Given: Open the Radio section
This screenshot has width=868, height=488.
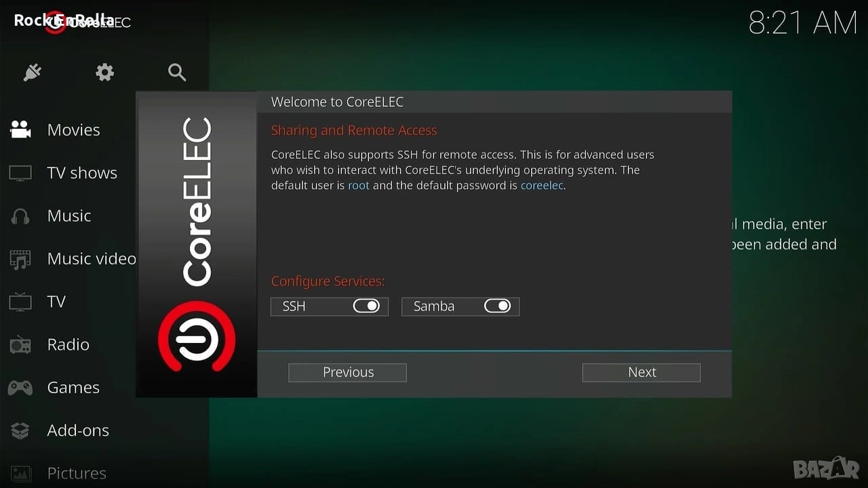Looking at the screenshot, I should click(68, 344).
